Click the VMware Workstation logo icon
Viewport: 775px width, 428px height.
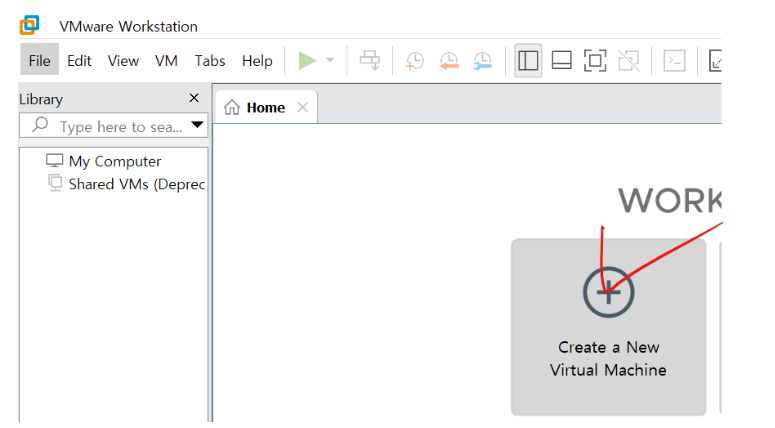(x=29, y=25)
